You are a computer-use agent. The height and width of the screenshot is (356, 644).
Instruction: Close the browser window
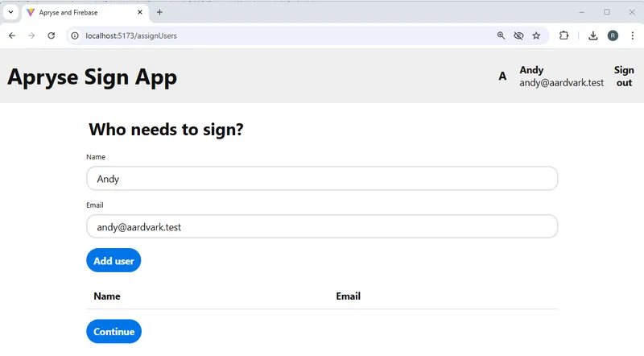pos(632,12)
